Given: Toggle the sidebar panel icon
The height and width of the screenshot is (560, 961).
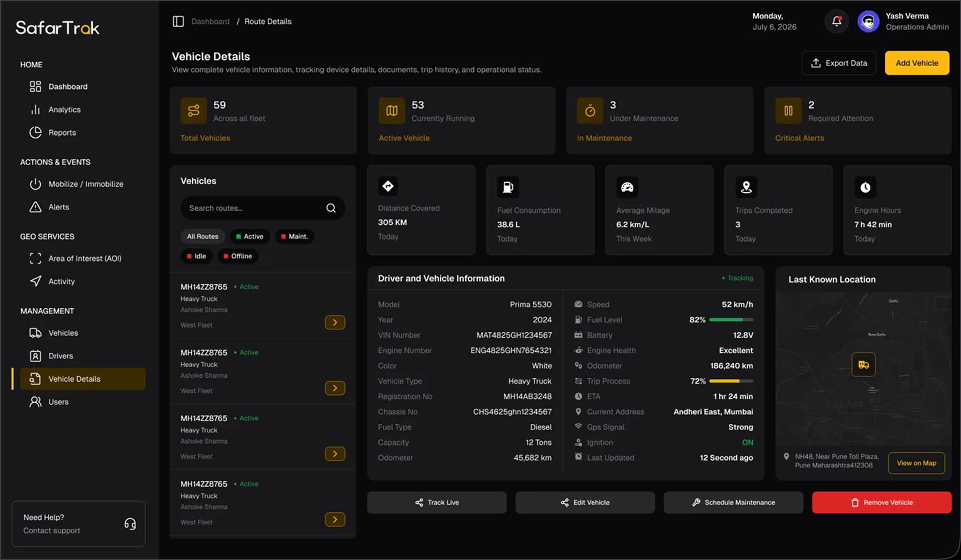Looking at the screenshot, I should (178, 22).
